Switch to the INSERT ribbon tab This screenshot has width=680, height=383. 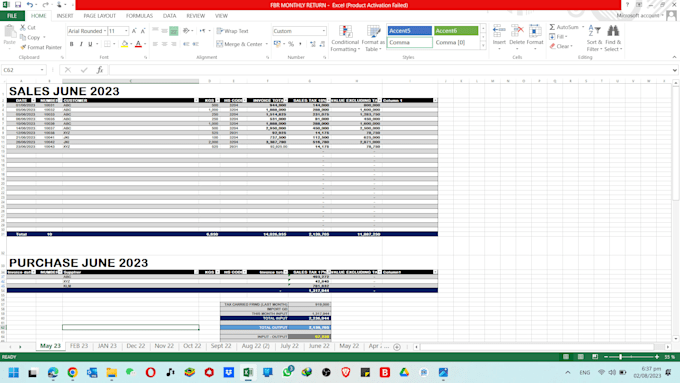tap(65, 16)
